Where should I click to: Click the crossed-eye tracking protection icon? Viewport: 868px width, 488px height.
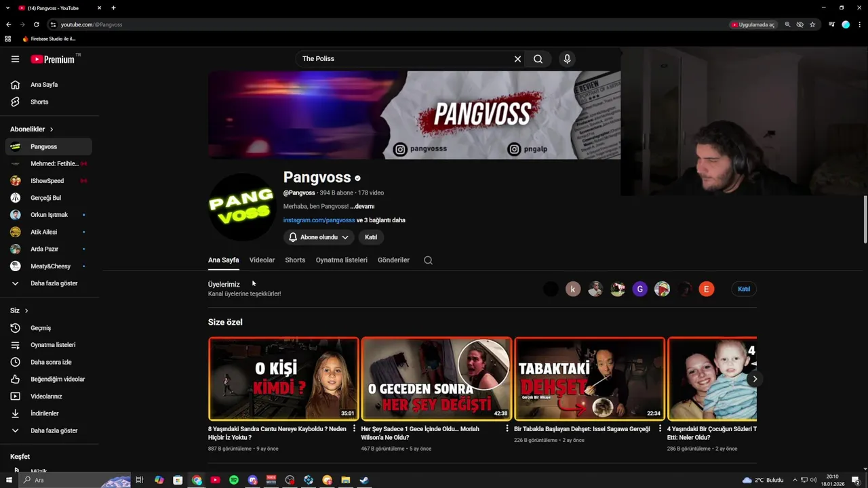coord(800,24)
